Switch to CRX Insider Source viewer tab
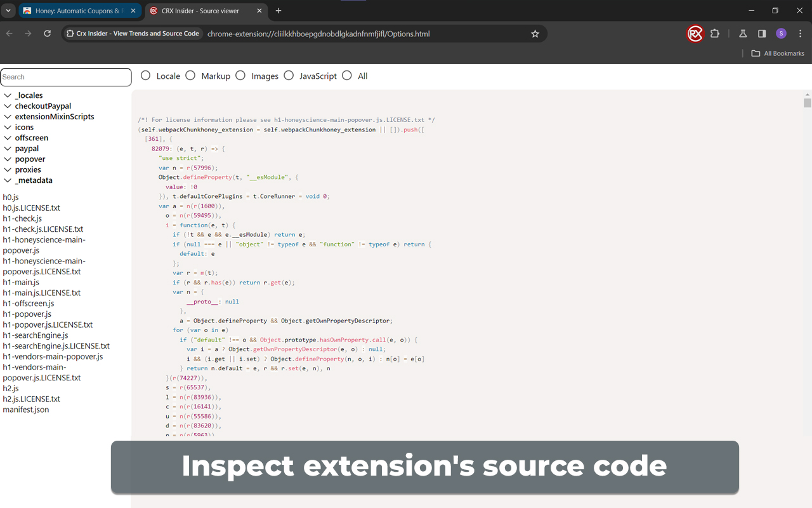Image resolution: width=812 pixels, height=508 pixels. point(206,11)
